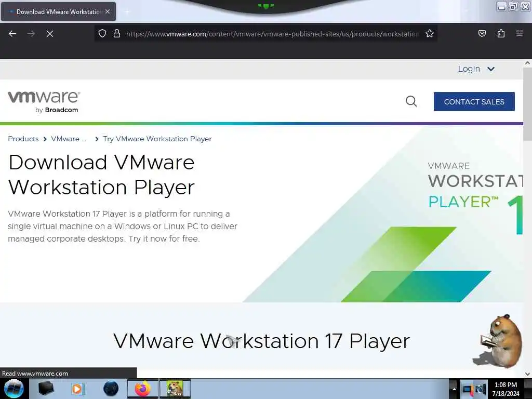
Task: Open the tracking protection shield icon
Action: (102, 33)
